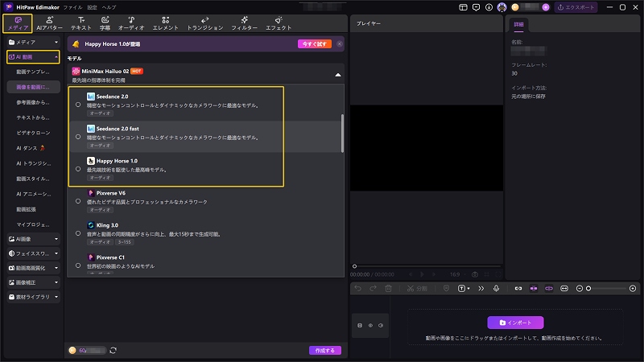Click the timeline zoom-out minus button
This screenshot has height=362, width=644.
[x=580, y=289]
